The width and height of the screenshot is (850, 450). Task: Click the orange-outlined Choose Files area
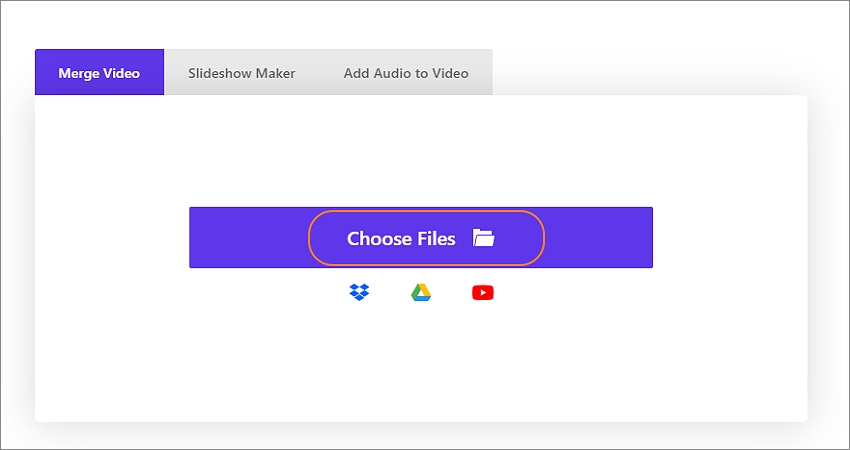(426, 238)
